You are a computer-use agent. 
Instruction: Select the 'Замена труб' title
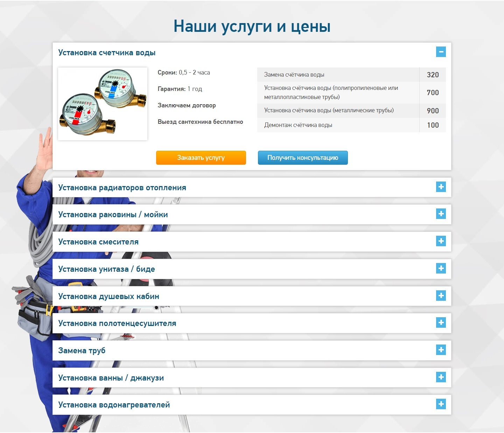tap(82, 351)
